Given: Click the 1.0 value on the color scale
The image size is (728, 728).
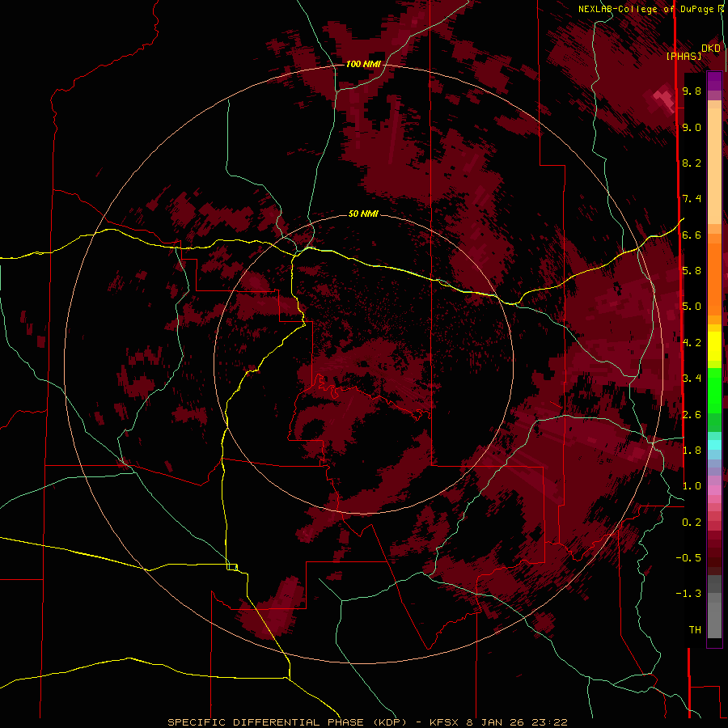Looking at the screenshot, I should click(x=692, y=487).
